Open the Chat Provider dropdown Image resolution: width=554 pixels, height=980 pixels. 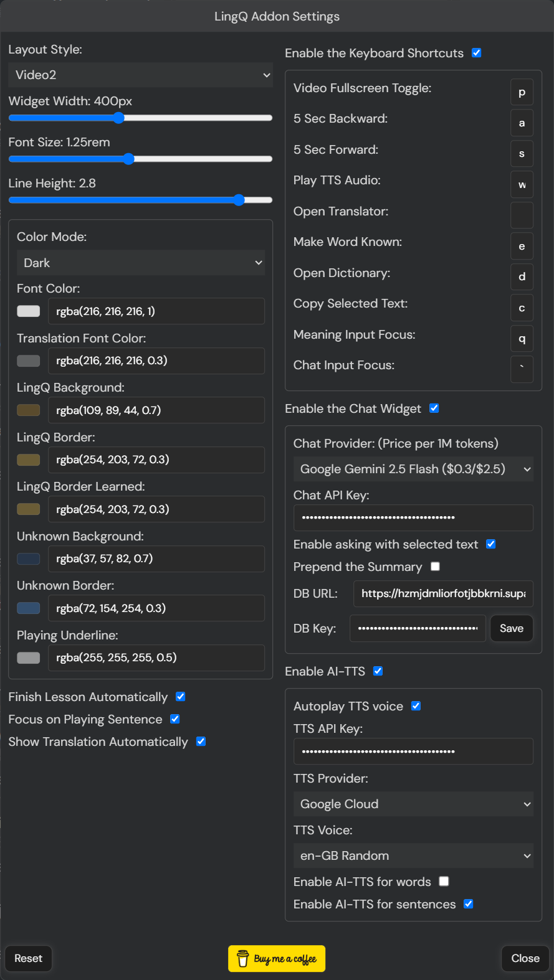point(413,469)
